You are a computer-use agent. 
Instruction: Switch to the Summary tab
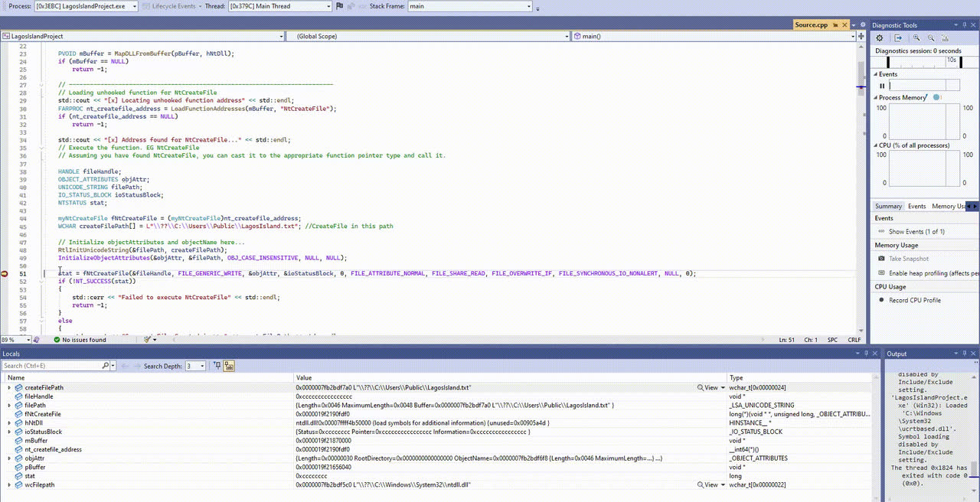click(x=889, y=206)
